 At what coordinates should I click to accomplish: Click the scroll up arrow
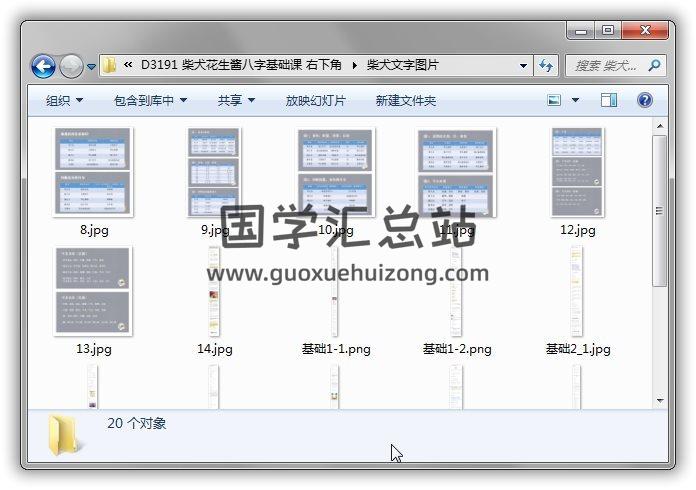(x=660, y=126)
